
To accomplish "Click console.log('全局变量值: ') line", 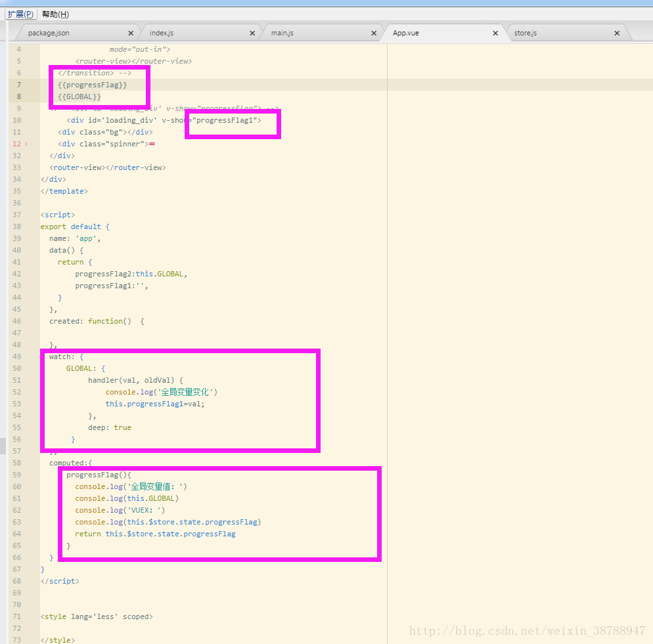I will 131,486.
